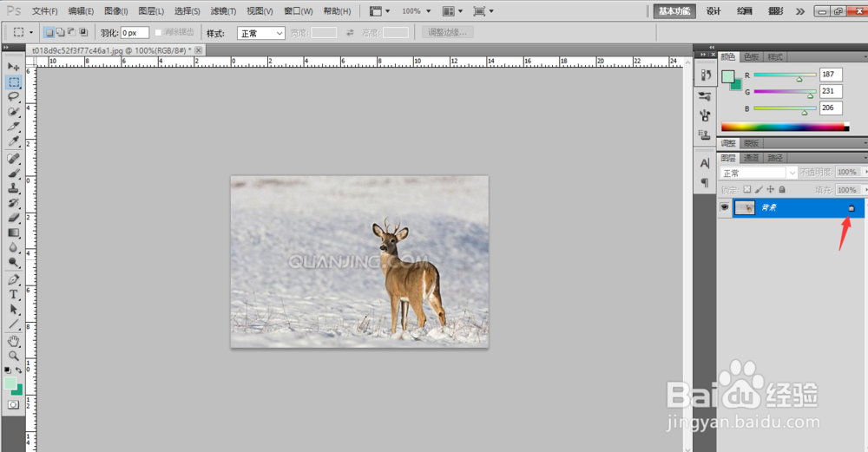Toggle lock image pixels brush icon
The width and height of the screenshot is (868, 452).
pyautogui.click(x=759, y=189)
